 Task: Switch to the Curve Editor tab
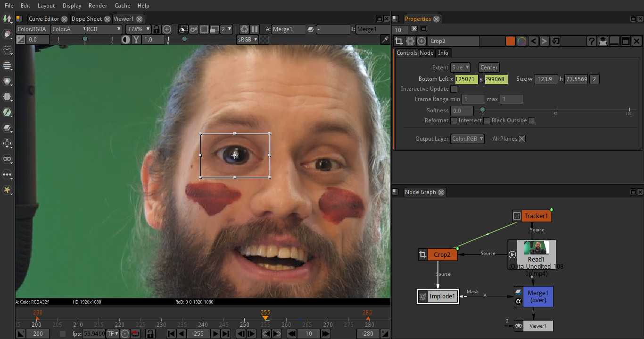click(44, 19)
